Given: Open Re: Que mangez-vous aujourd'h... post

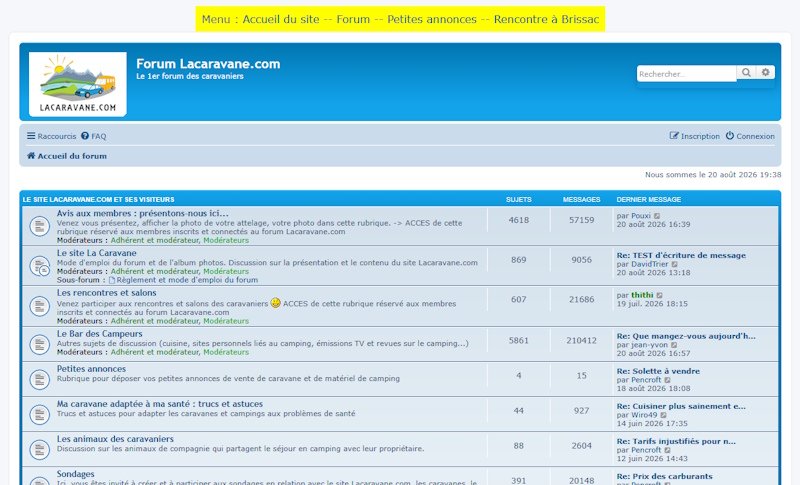Looking at the screenshot, I should pyautogui.click(x=686, y=336).
